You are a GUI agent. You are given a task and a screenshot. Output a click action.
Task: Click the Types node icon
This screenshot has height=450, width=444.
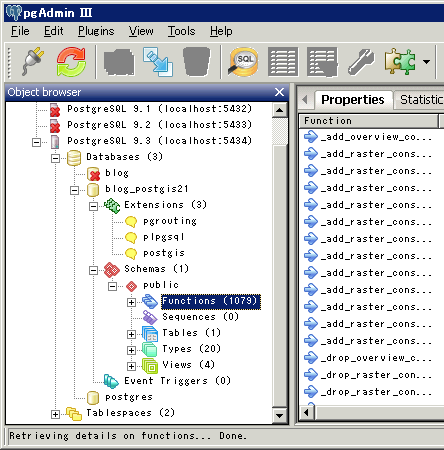tap(150, 350)
